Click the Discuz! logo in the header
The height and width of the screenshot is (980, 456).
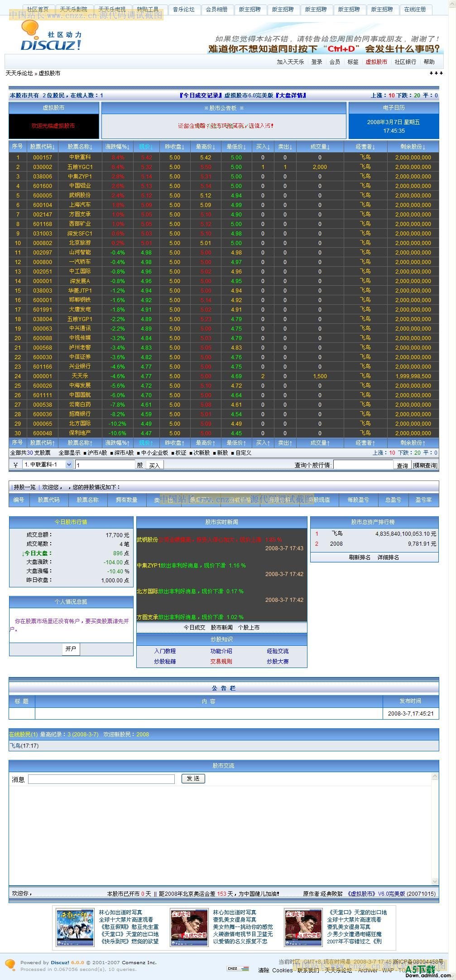(x=51, y=37)
